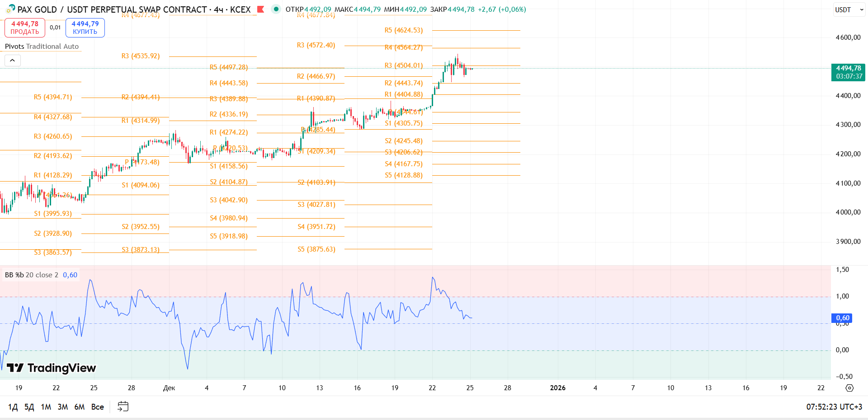This screenshot has width=868, height=420.
Task: Select the 6М time range
Action: coord(79,407)
